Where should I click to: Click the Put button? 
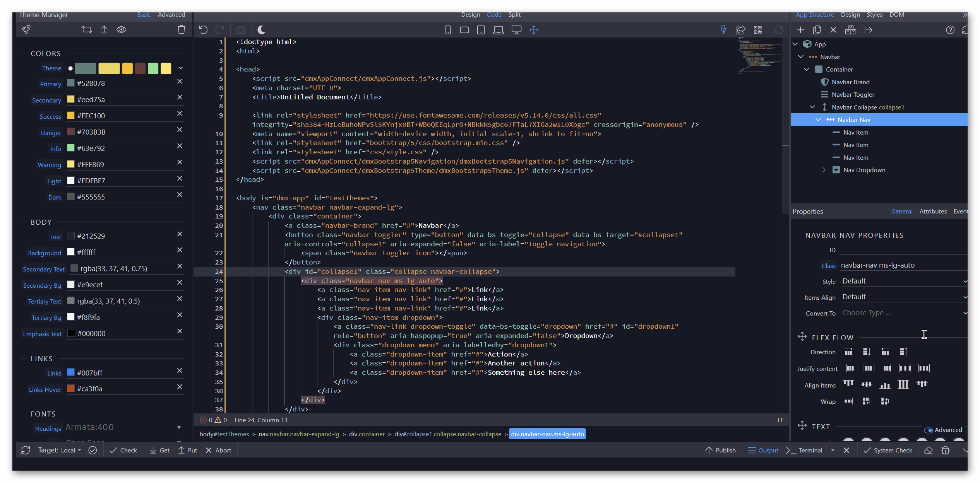pyautogui.click(x=188, y=450)
